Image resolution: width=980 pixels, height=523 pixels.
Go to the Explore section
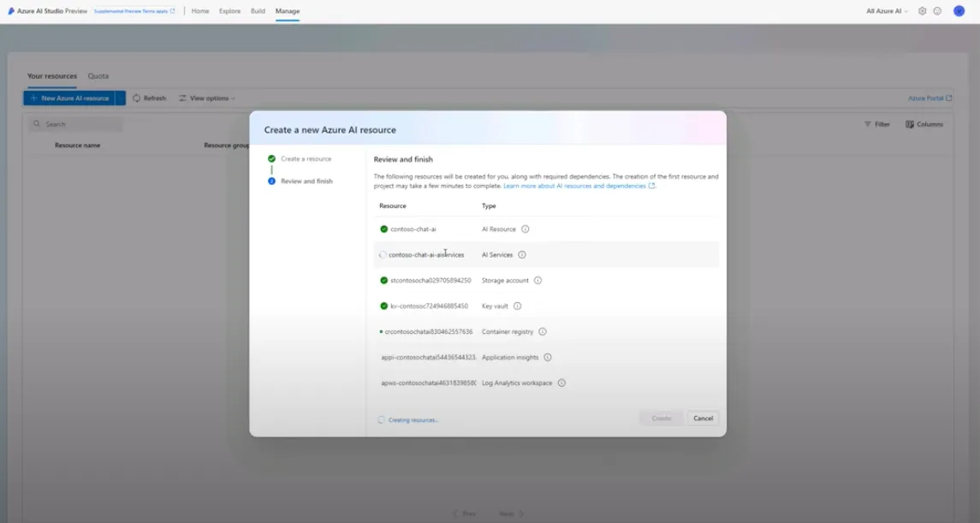pos(229,11)
